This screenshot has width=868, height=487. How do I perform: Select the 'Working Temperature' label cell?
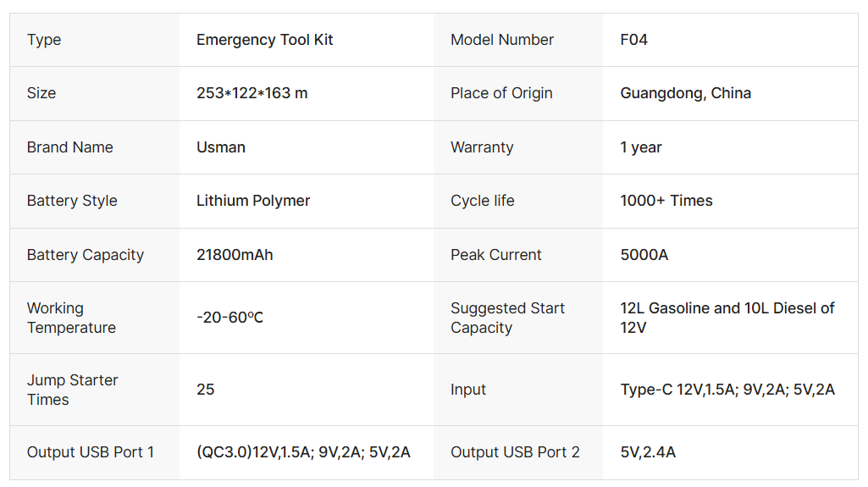(71, 318)
